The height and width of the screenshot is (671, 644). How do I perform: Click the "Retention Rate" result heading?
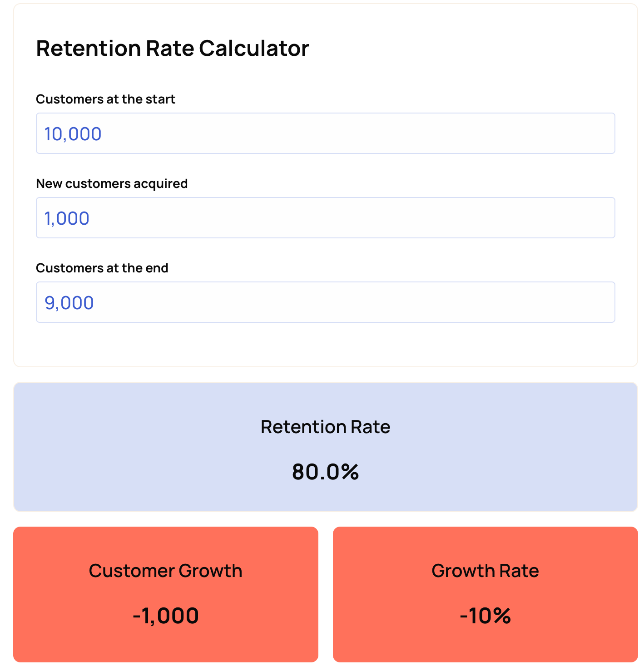325,427
